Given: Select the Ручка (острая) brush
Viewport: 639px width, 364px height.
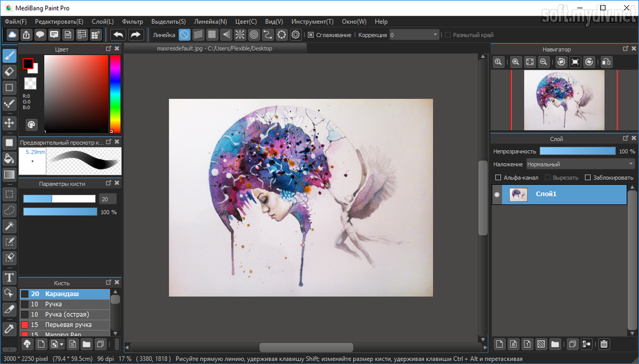Looking at the screenshot, I should (65, 314).
